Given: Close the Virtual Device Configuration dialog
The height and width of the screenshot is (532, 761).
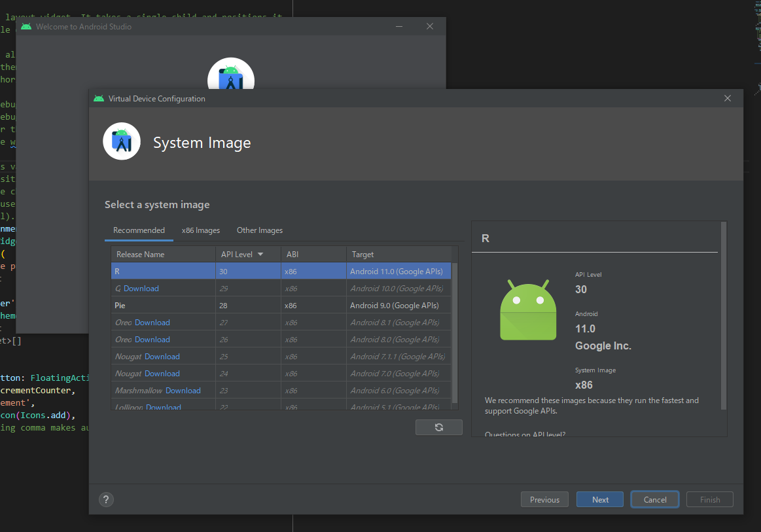Looking at the screenshot, I should (728, 98).
